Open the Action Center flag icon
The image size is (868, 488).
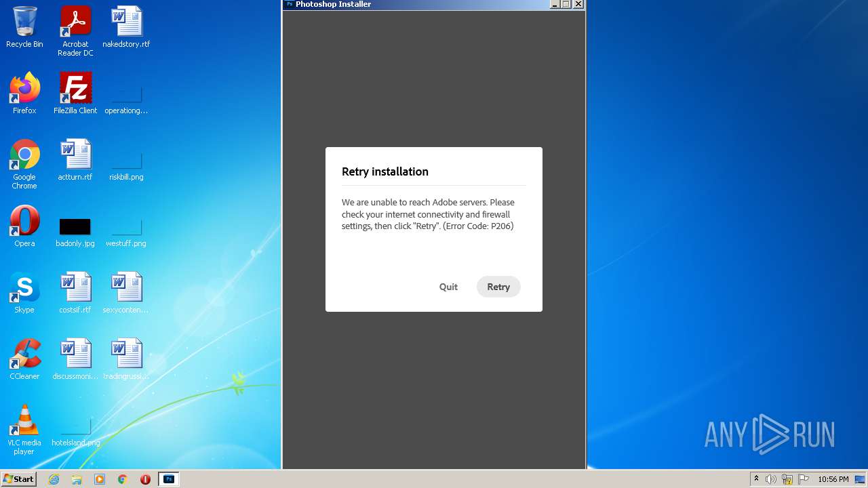click(x=804, y=479)
